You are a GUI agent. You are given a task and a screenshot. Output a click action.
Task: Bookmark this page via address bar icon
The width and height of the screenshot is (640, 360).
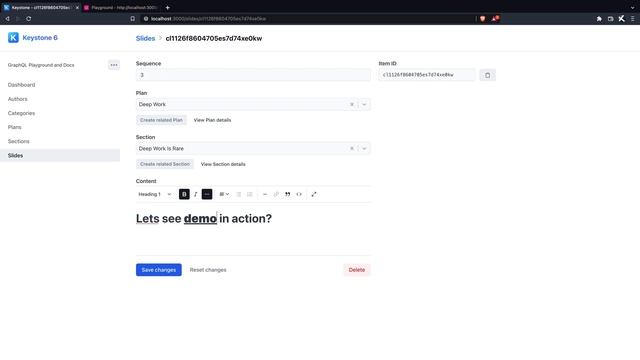coord(133,19)
